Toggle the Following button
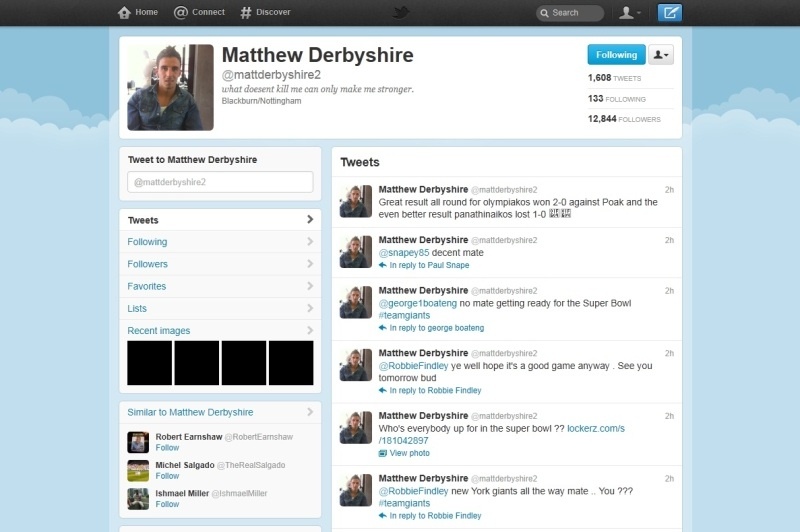This screenshot has height=532, width=800. click(x=616, y=55)
